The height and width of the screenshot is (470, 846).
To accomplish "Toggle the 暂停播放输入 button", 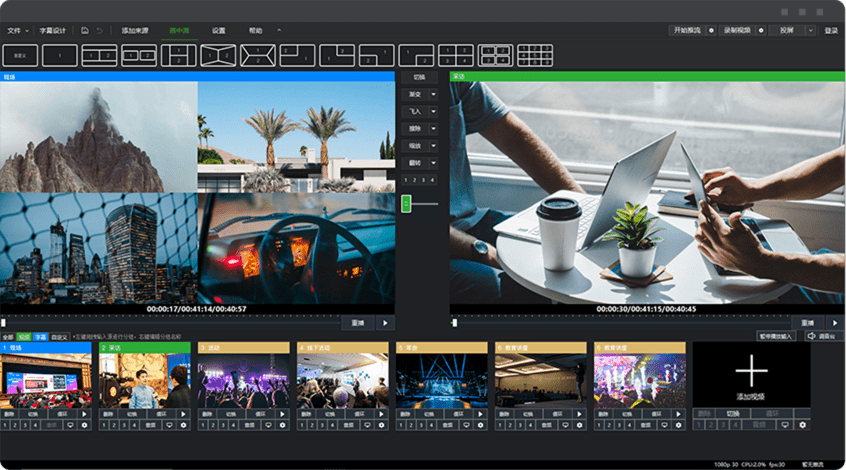I will click(x=776, y=337).
